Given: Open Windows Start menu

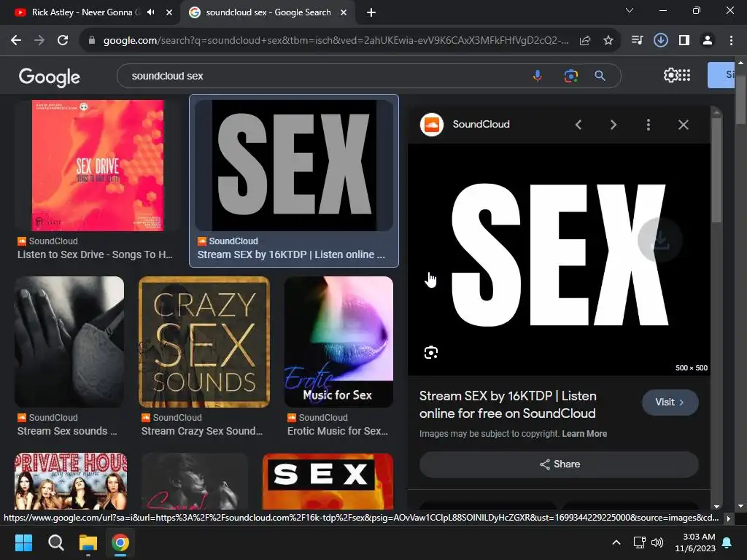Looking at the screenshot, I should tap(23, 542).
